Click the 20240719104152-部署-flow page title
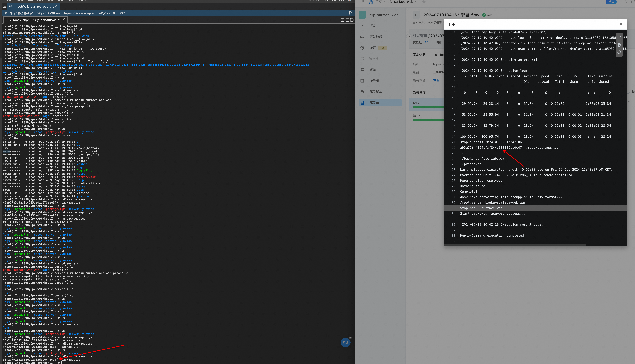The width and height of the screenshot is (635, 364). [x=451, y=15]
